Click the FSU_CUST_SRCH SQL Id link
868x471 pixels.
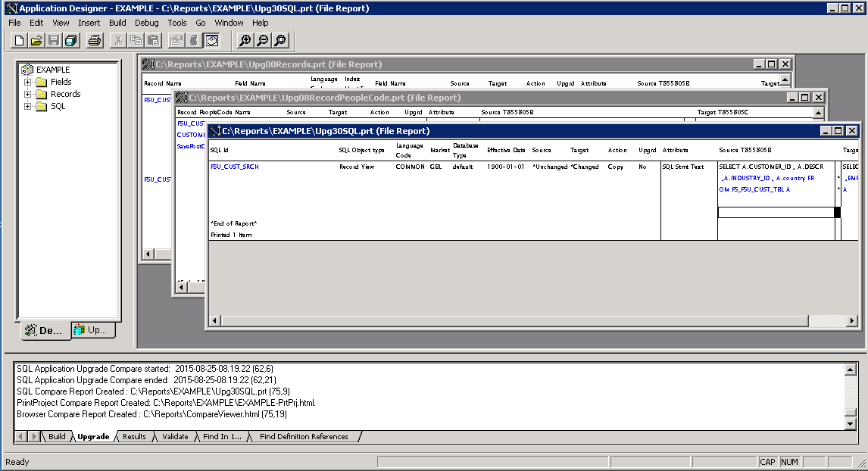pos(235,167)
